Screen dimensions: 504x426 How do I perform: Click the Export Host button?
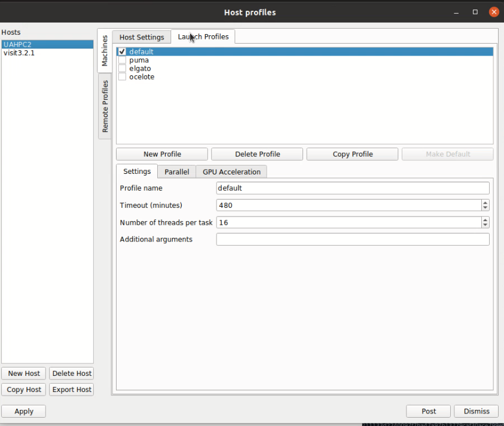point(72,390)
